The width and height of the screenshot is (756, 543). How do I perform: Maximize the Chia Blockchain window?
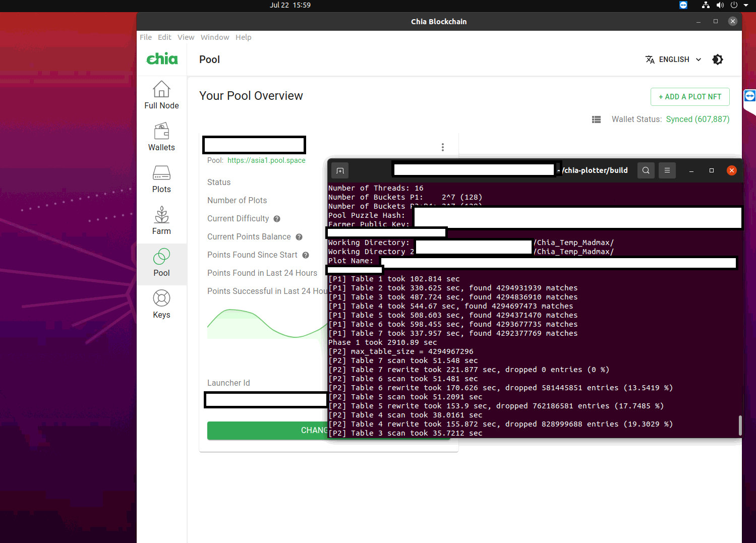point(716,21)
